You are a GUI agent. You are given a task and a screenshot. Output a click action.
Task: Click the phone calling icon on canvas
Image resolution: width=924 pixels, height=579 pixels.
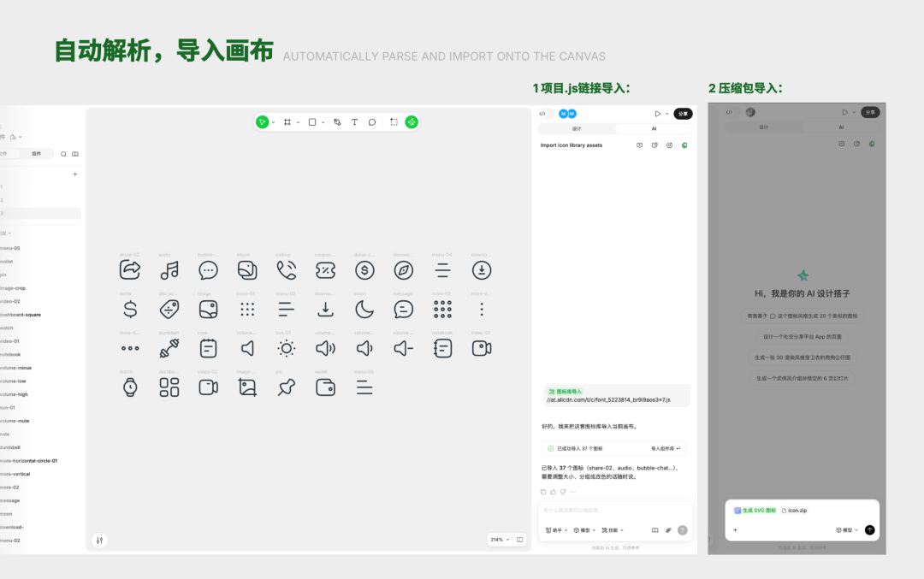(287, 270)
